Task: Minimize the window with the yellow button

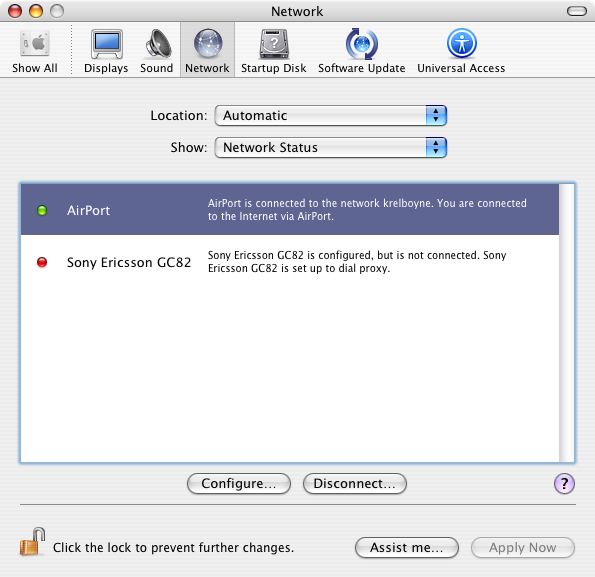Action: (x=36, y=11)
